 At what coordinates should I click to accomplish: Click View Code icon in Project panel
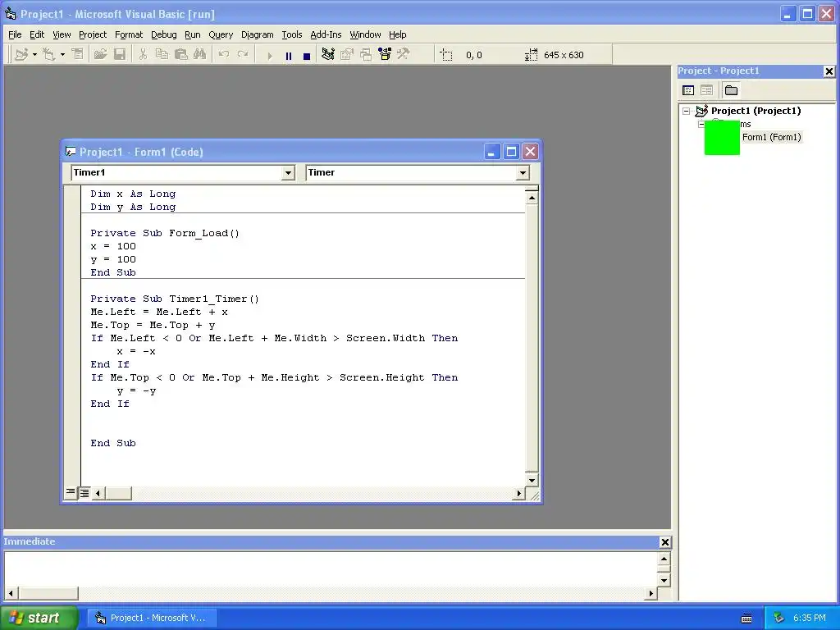[688, 90]
